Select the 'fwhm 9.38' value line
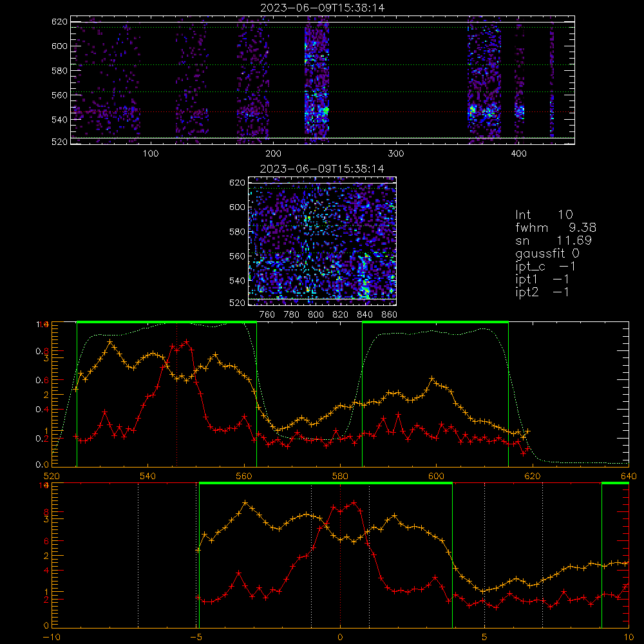644x644 pixels. [556, 227]
